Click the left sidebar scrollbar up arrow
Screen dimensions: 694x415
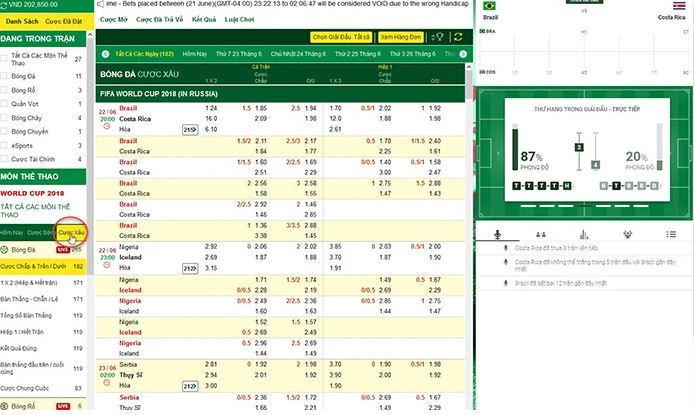[90, 35]
